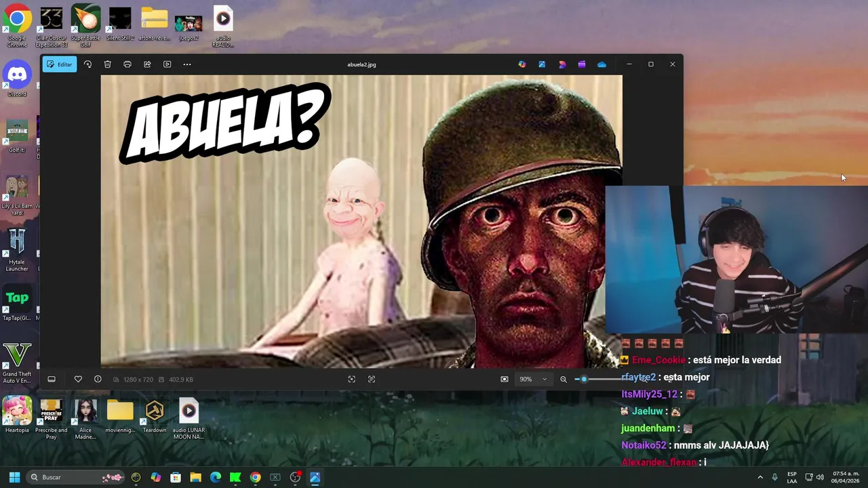
Task: Open Heartopia desktop shortcut
Action: click(x=17, y=416)
